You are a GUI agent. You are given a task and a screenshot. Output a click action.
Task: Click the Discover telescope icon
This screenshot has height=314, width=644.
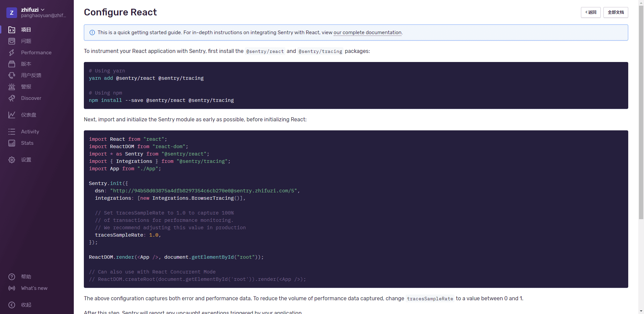12,98
